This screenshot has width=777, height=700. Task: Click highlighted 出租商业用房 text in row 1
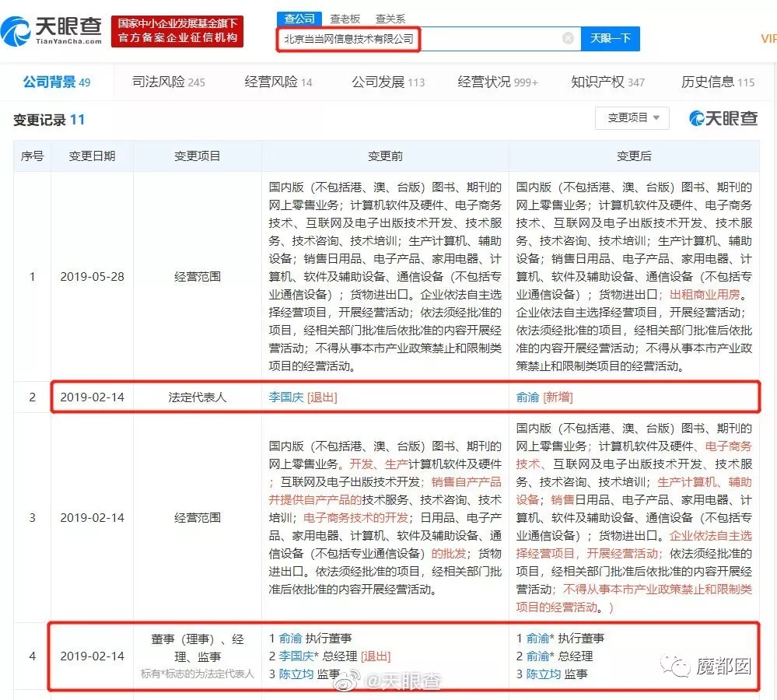[704, 294]
